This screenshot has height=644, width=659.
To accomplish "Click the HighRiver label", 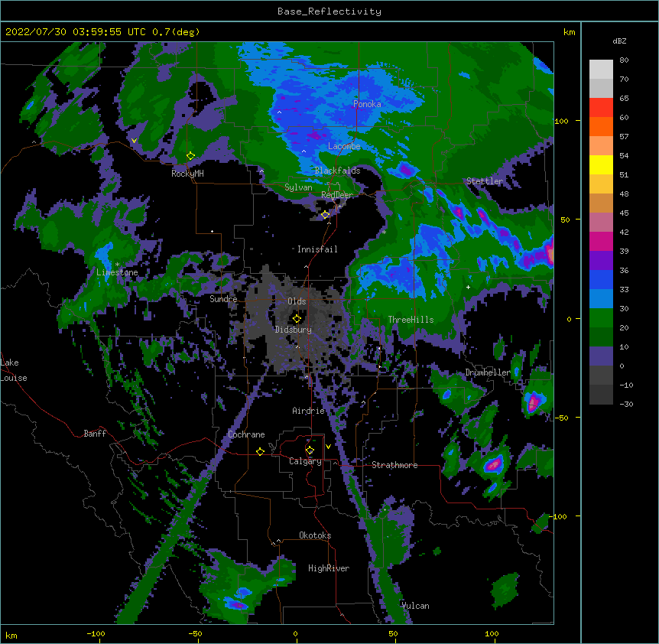I will click(329, 568).
